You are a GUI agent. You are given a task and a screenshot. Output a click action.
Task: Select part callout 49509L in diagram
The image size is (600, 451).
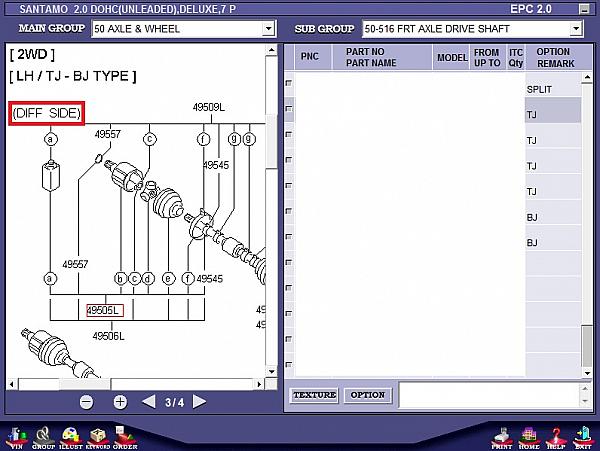click(x=209, y=107)
